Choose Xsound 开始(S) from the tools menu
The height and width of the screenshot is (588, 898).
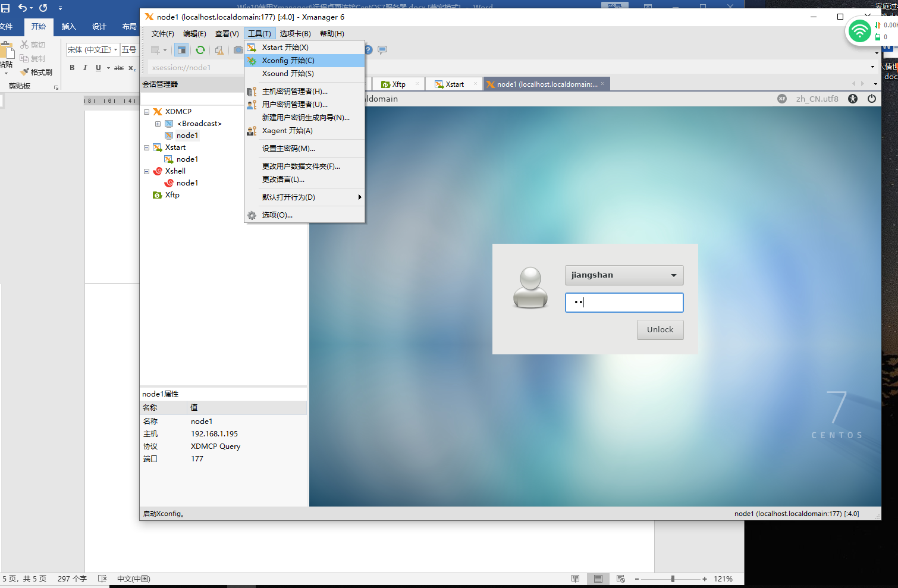[x=304, y=74]
